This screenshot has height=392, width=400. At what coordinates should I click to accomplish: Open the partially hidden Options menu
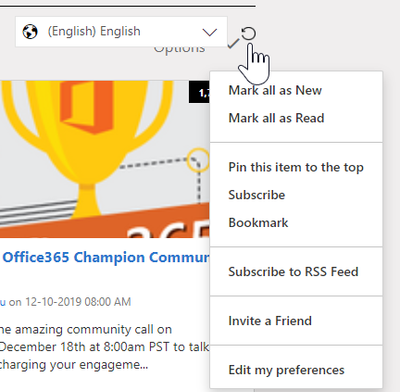pyautogui.click(x=179, y=49)
